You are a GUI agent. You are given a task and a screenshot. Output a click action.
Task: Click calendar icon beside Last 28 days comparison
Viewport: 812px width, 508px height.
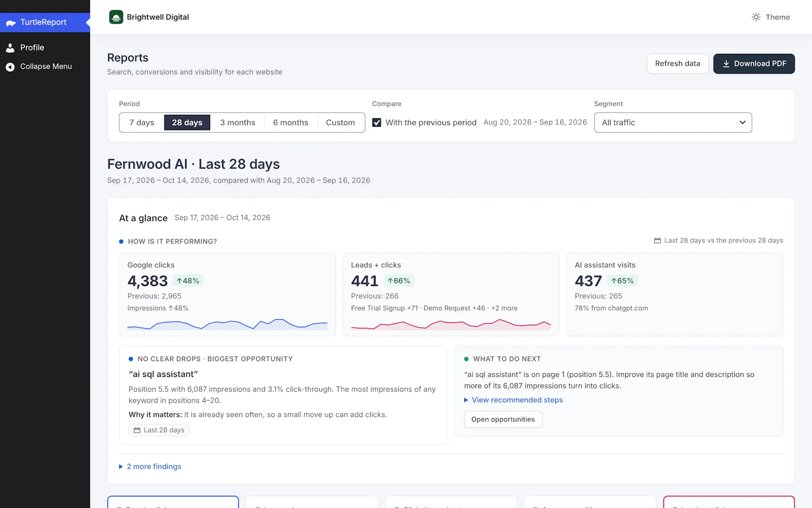(657, 240)
